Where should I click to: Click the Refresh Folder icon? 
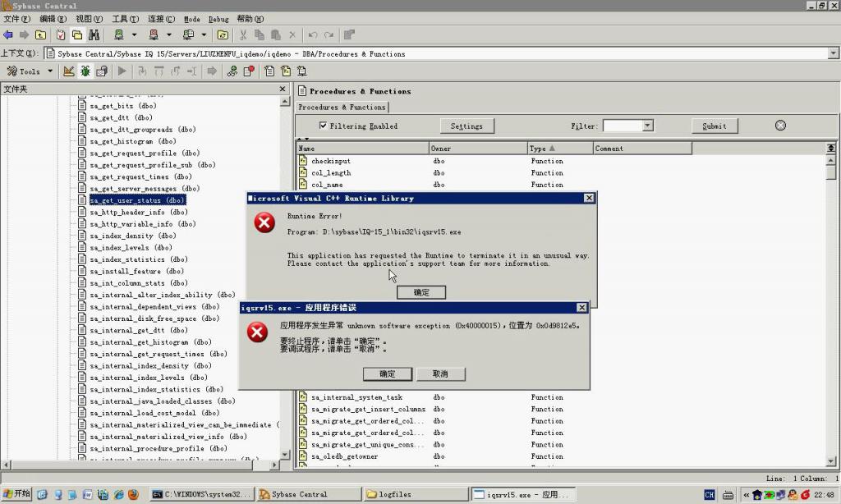point(223,34)
